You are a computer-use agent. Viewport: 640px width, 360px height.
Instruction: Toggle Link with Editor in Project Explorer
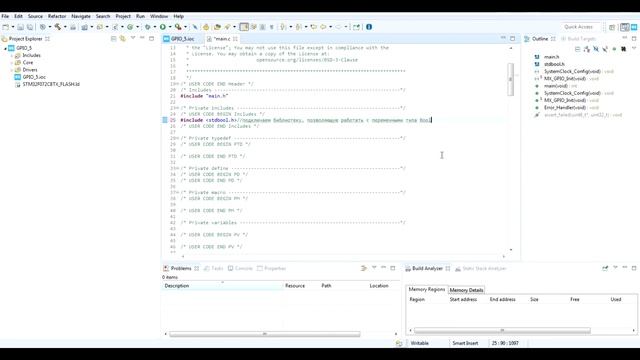pos(122,38)
